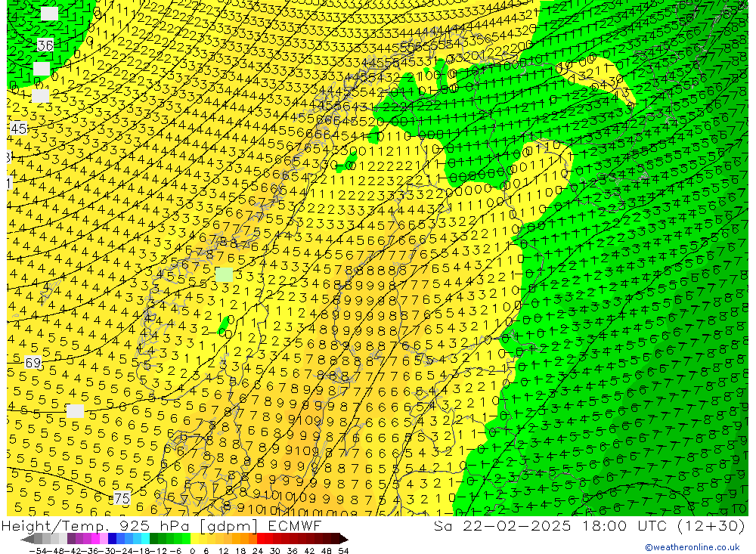Screen dimensions: 756x554
Task: Click the '-12' legend tick value
Action: tap(158, 551)
